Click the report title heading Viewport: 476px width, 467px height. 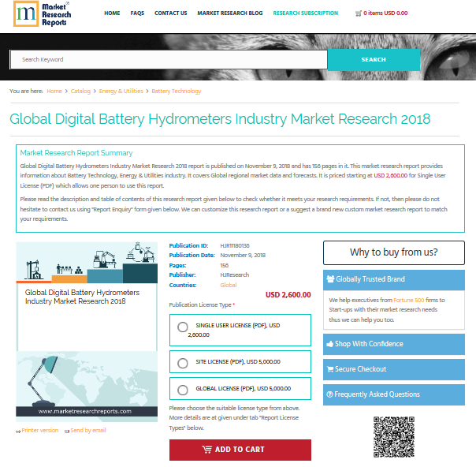coord(220,119)
